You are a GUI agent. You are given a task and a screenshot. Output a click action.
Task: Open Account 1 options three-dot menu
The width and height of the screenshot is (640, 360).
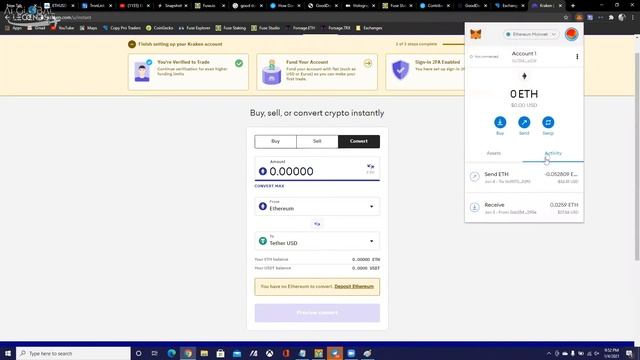click(x=577, y=57)
